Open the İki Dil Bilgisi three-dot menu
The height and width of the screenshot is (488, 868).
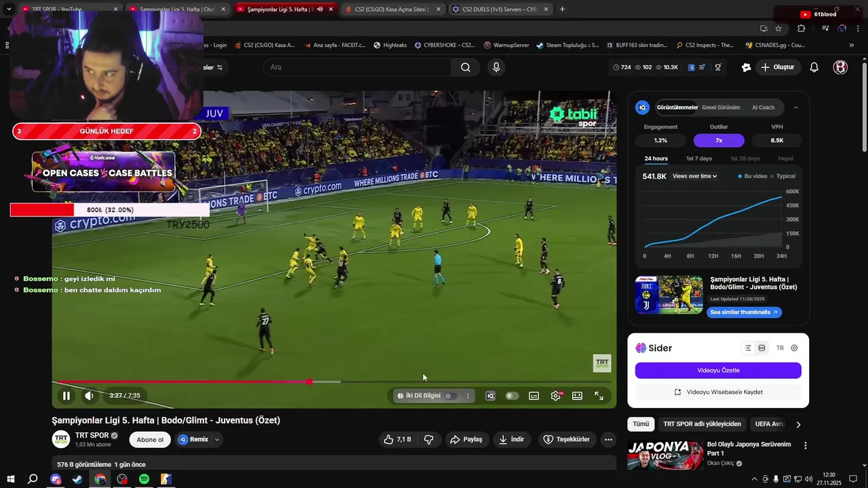click(467, 396)
